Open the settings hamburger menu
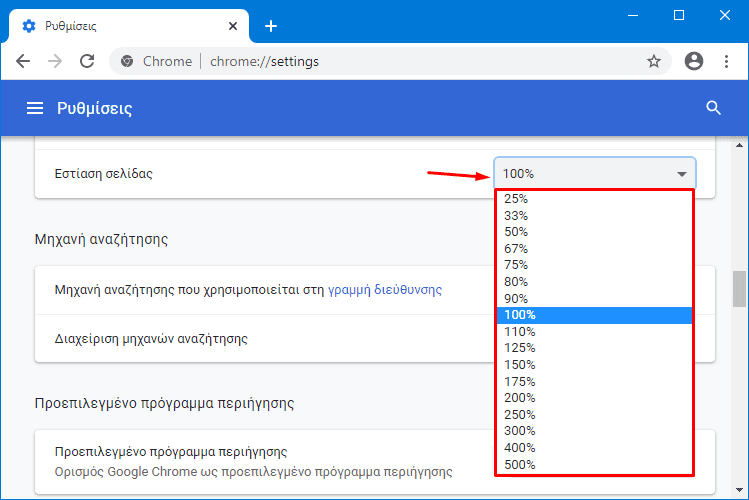 coord(35,108)
